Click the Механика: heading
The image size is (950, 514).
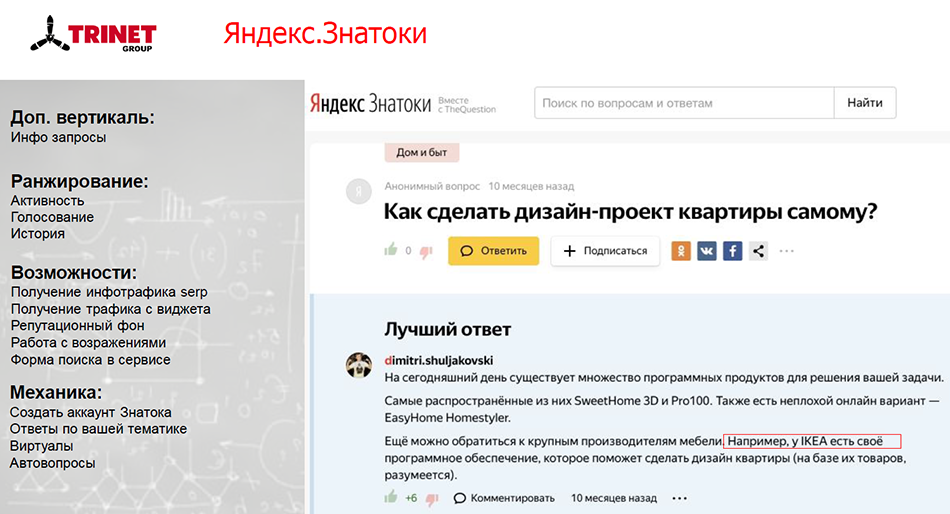56,393
